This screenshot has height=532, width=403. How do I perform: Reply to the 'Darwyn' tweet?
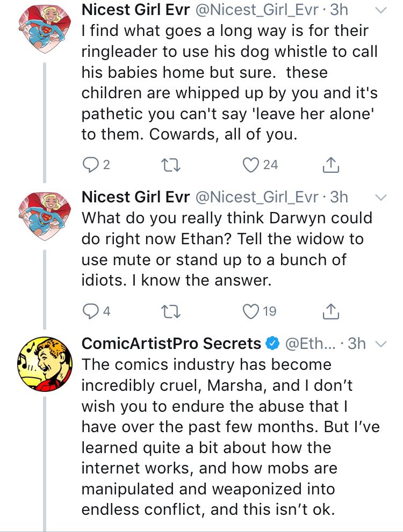(90, 310)
